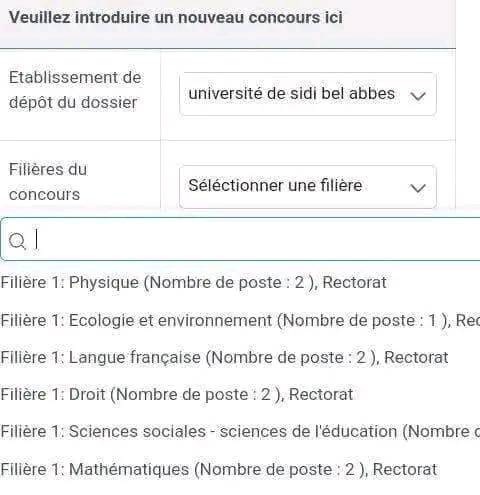Choose the Ecologie et environnement filière

point(240,320)
